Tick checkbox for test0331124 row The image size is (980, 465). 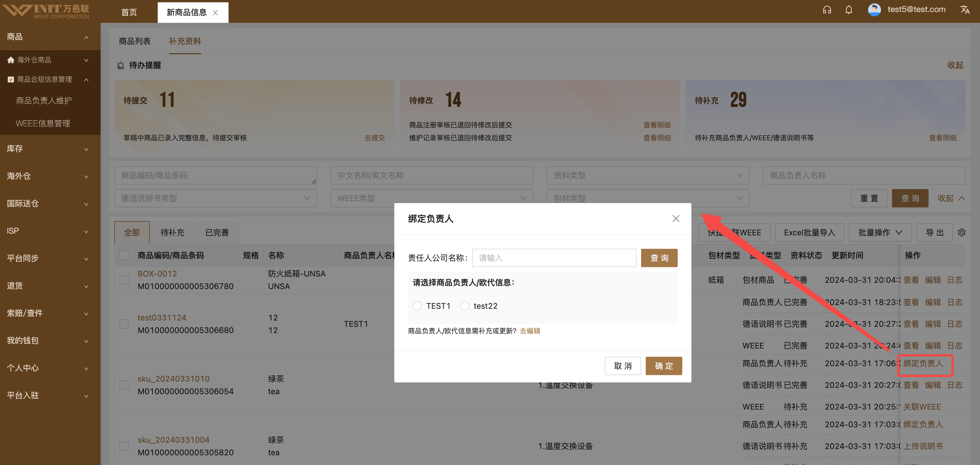pyautogui.click(x=124, y=324)
